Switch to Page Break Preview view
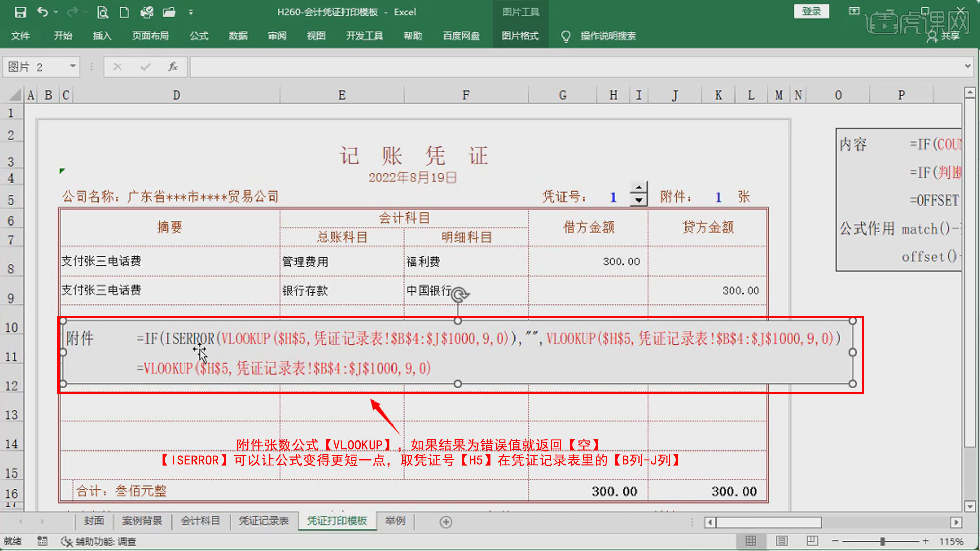This screenshot has width=980, height=551. click(x=812, y=541)
